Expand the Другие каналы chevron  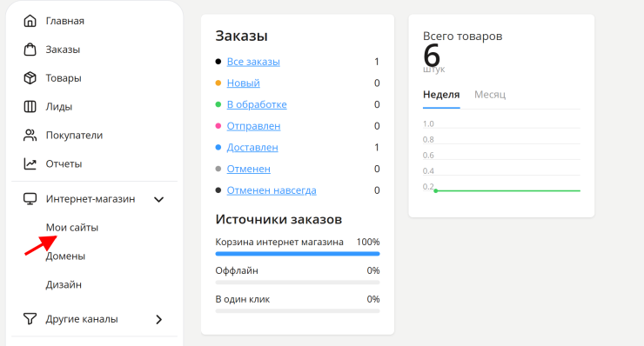coord(159,319)
